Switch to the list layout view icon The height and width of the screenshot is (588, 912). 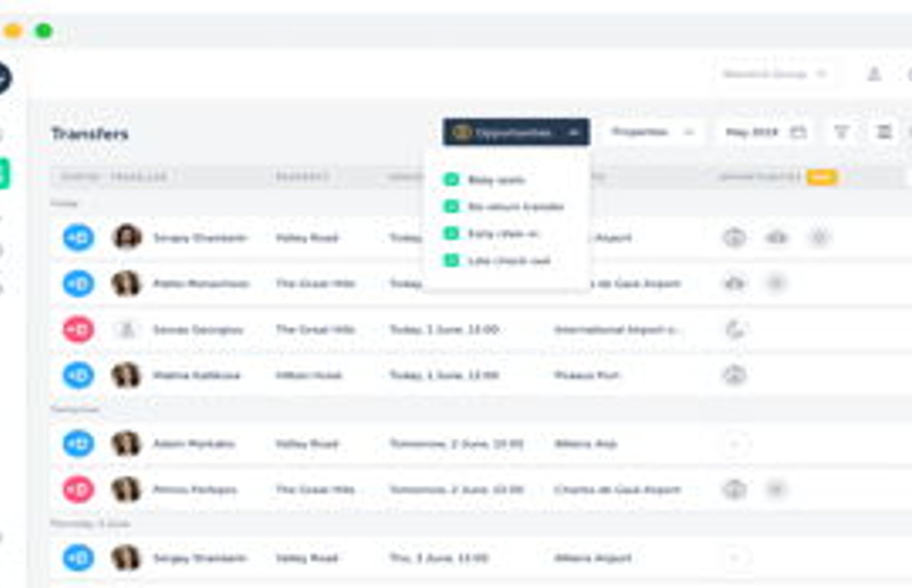[884, 132]
